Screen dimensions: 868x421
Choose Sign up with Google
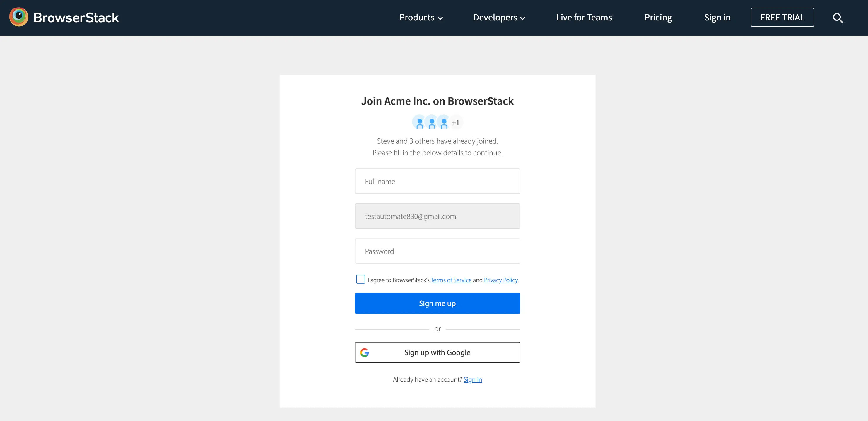click(x=437, y=352)
